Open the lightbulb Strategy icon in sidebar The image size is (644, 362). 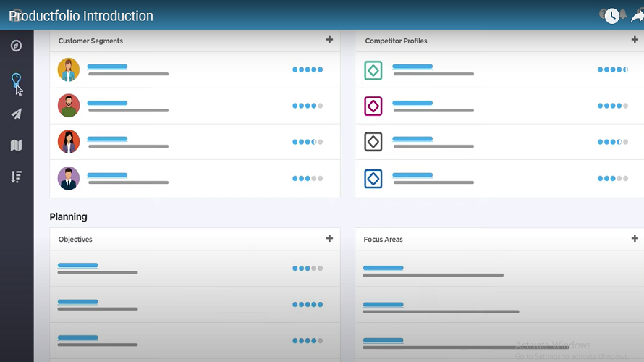click(x=16, y=80)
